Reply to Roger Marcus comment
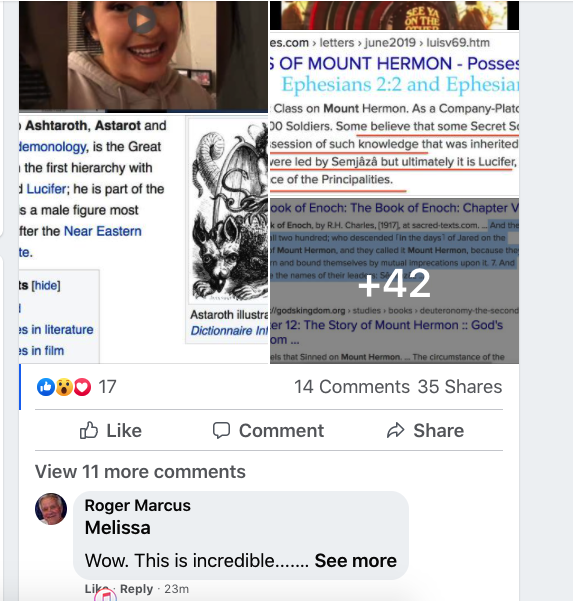 pos(136,589)
